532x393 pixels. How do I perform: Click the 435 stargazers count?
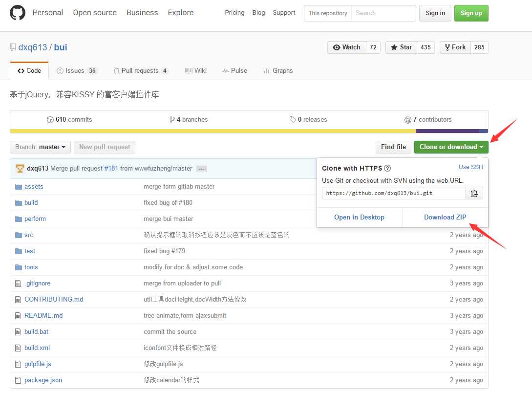(426, 47)
